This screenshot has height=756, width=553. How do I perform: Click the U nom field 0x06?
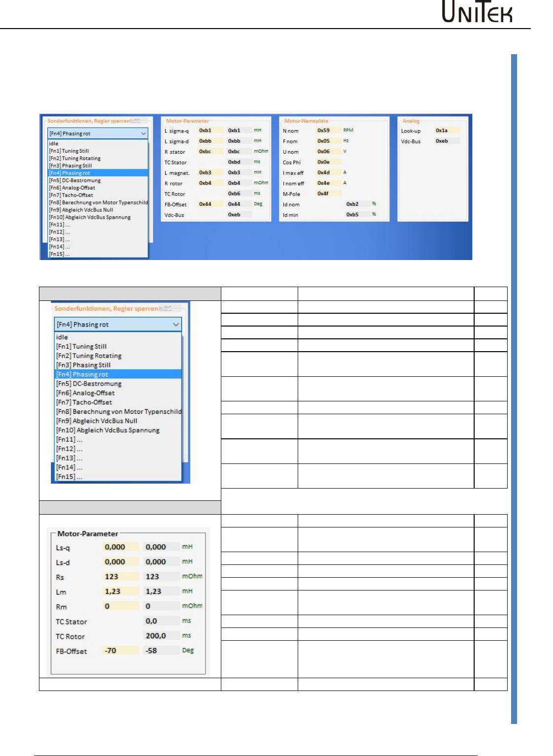(329, 152)
